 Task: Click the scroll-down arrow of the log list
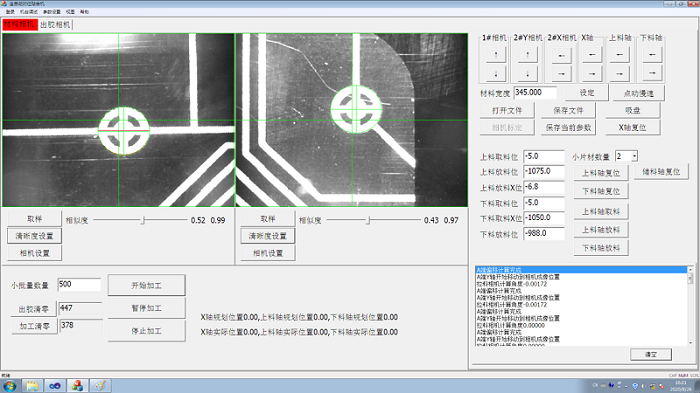pyautogui.click(x=690, y=343)
